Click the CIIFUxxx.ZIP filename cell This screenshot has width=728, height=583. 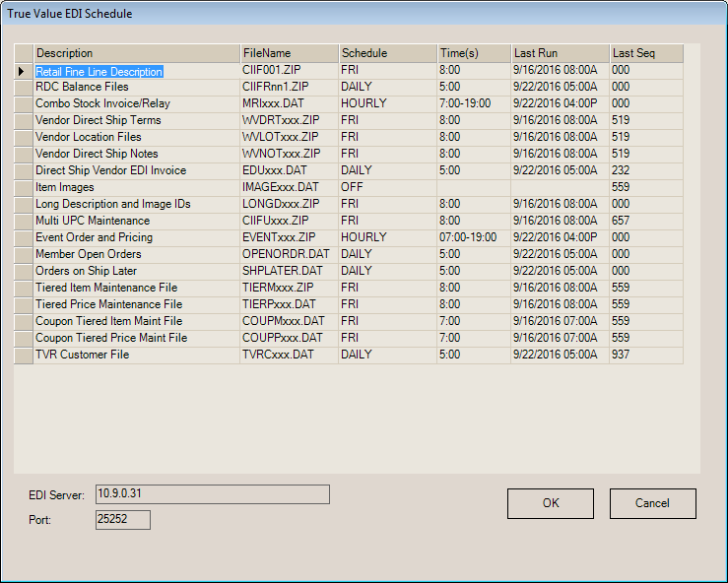point(290,221)
